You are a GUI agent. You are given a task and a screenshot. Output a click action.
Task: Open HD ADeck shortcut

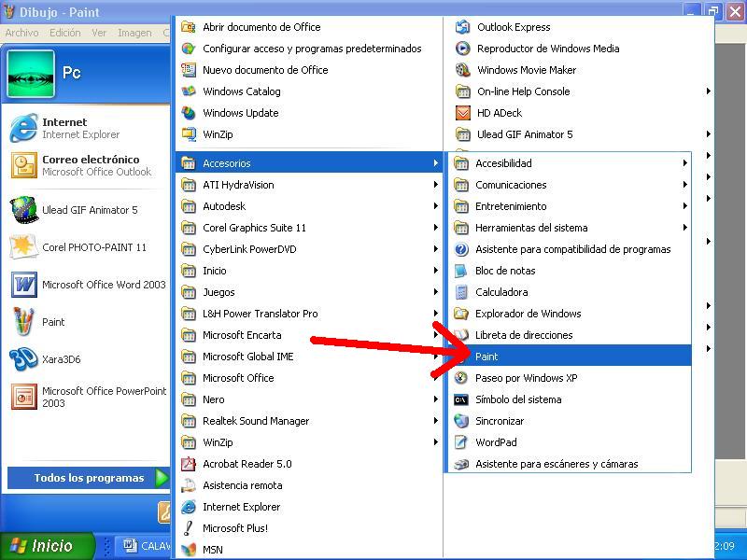click(x=579, y=112)
